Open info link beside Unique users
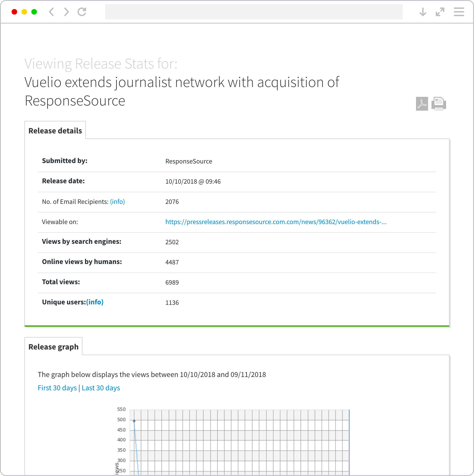The width and height of the screenshot is (474, 476). point(95,302)
